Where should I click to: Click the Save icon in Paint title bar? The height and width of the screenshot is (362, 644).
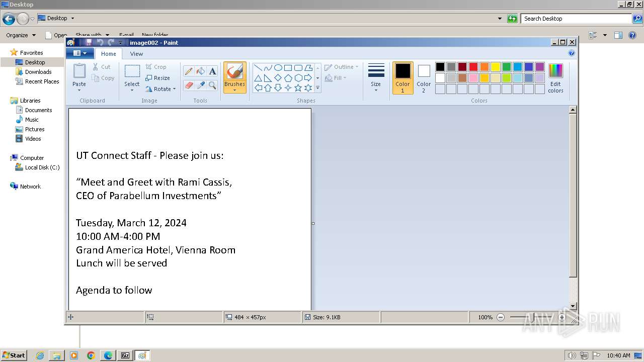pyautogui.click(x=89, y=43)
